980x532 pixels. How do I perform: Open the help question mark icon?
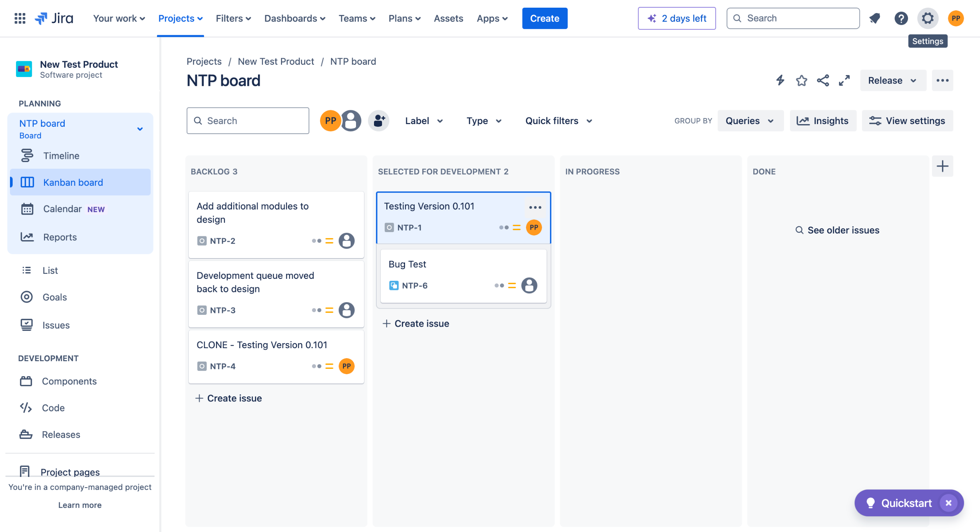(x=901, y=18)
